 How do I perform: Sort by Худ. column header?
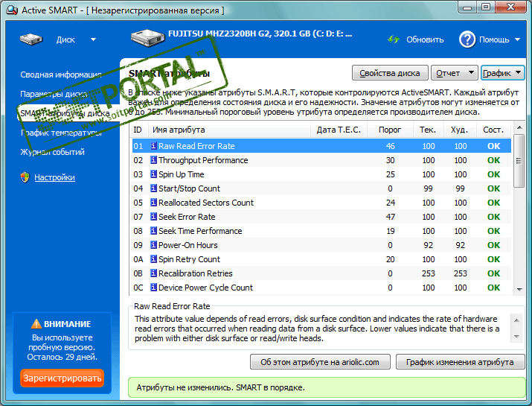pos(460,130)
